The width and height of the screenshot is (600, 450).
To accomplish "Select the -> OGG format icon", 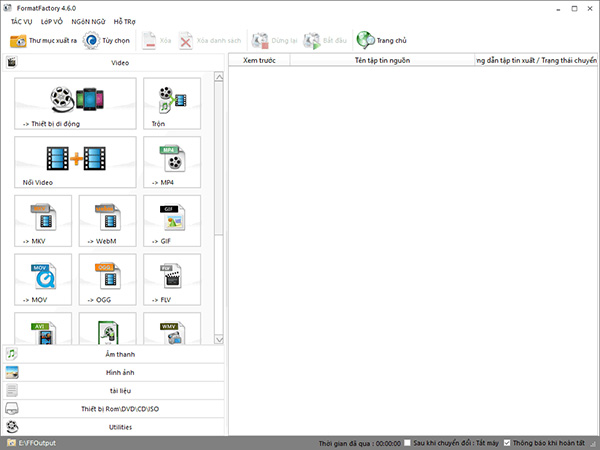I will (x=107, y=279).
